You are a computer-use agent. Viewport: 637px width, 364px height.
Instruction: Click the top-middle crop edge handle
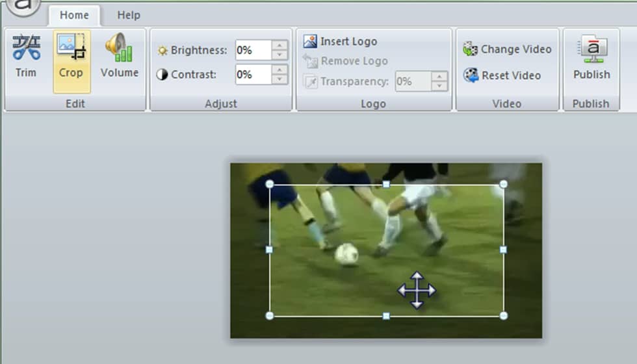tap(386, 185)
